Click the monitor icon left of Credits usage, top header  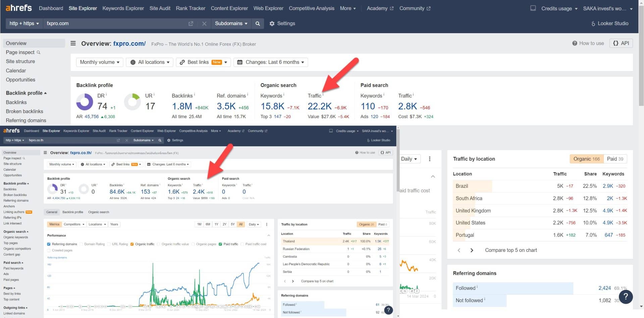[x=533, y=8]
